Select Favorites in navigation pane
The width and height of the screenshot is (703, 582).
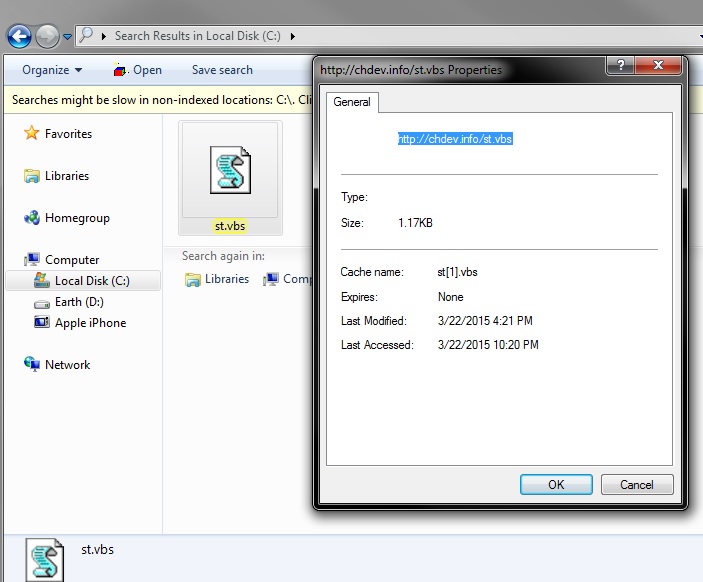[68, 134]
